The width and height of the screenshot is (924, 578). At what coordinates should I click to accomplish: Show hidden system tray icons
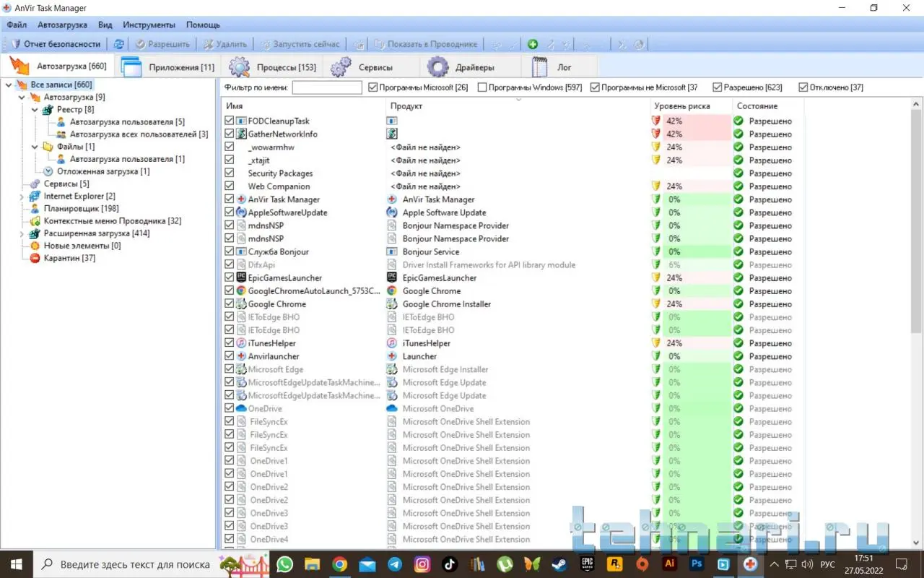click(x=775, y=564)
